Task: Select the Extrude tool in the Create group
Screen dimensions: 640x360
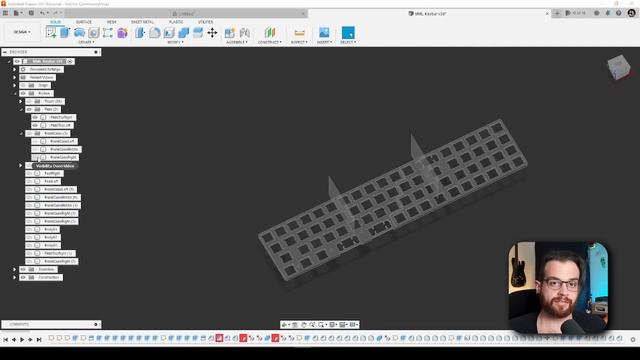Action: click(x=65, y=33)
